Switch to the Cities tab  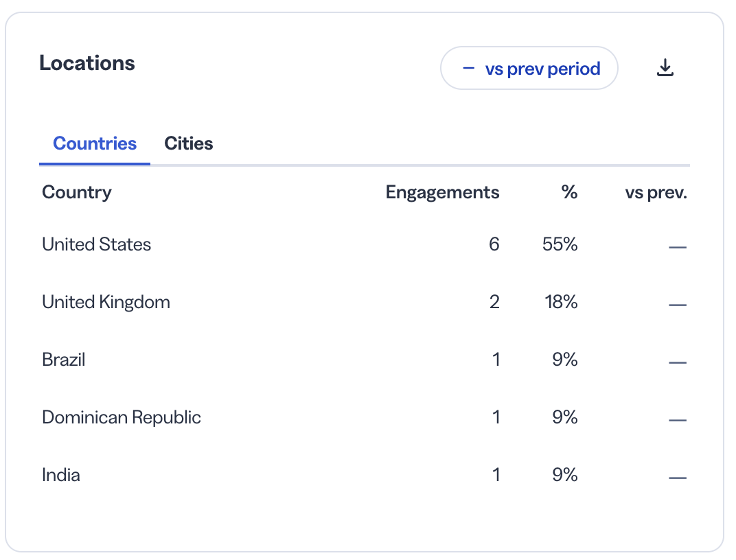[189, 143]
